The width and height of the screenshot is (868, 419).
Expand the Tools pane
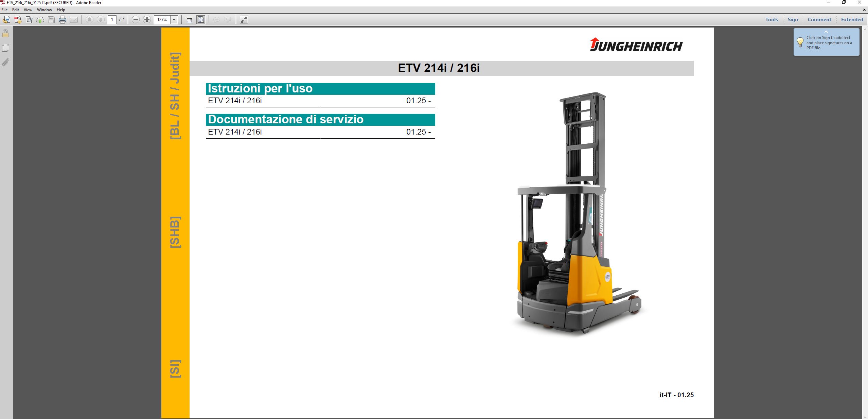[x=771, y=20]
